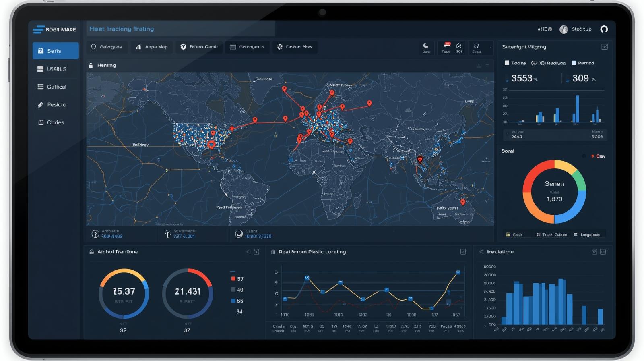This screenshot has height=361, width=644.
Task: Click the red flag Feat icon
Action: point(446,46)
